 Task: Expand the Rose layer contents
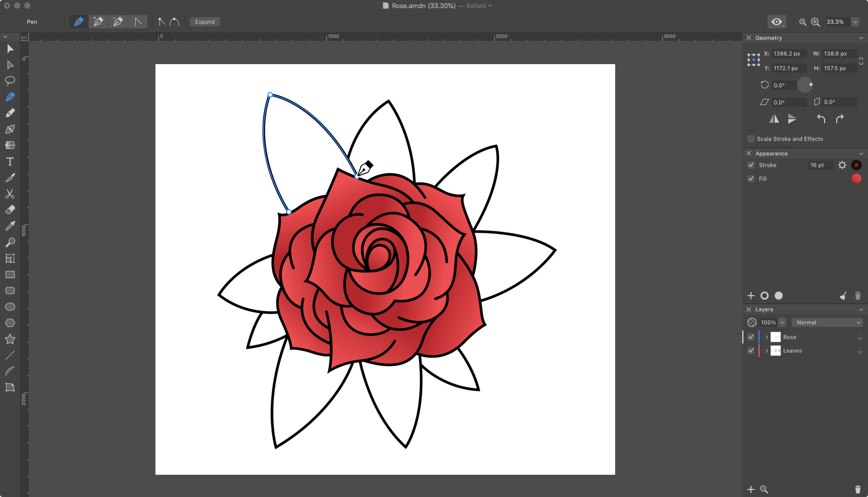(767, 337)
